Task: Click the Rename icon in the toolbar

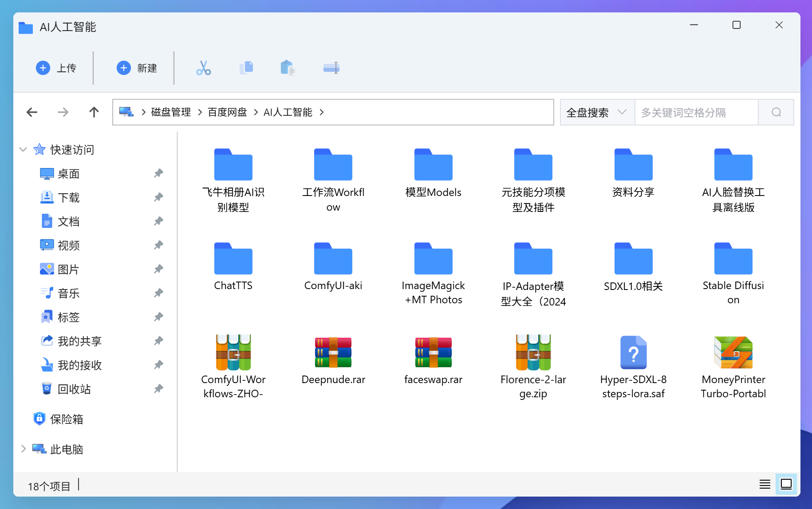Action: pyautogui.click(x=331, y=68)
